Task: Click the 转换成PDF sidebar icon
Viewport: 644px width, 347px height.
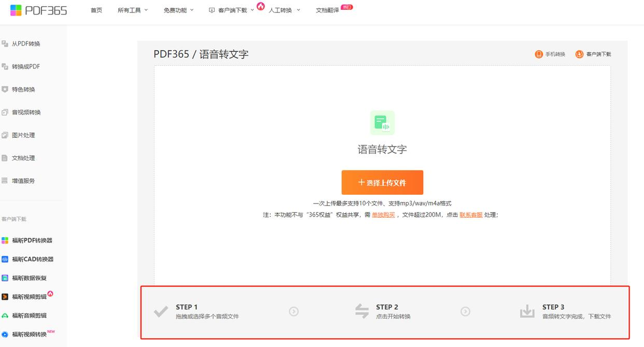Action: click(x=5, y=66)
